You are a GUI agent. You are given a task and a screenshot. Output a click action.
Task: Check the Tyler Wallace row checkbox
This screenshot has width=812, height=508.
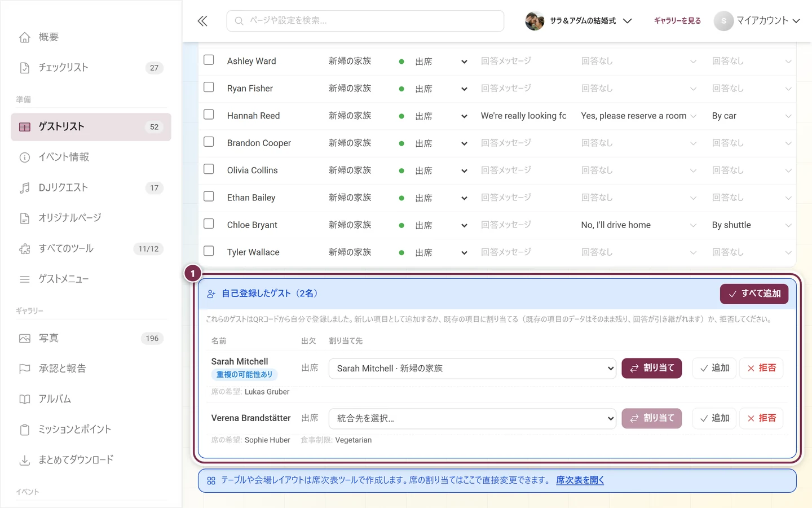(209, 251)
